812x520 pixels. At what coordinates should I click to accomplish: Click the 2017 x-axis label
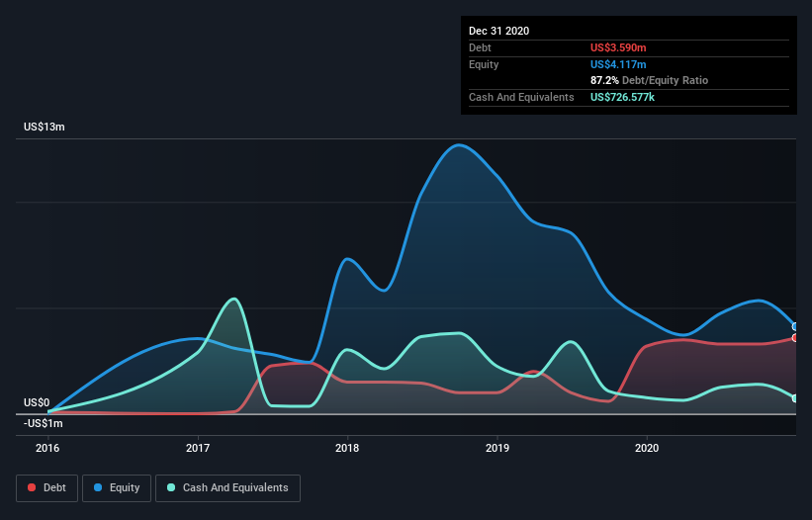coord(198,448)
